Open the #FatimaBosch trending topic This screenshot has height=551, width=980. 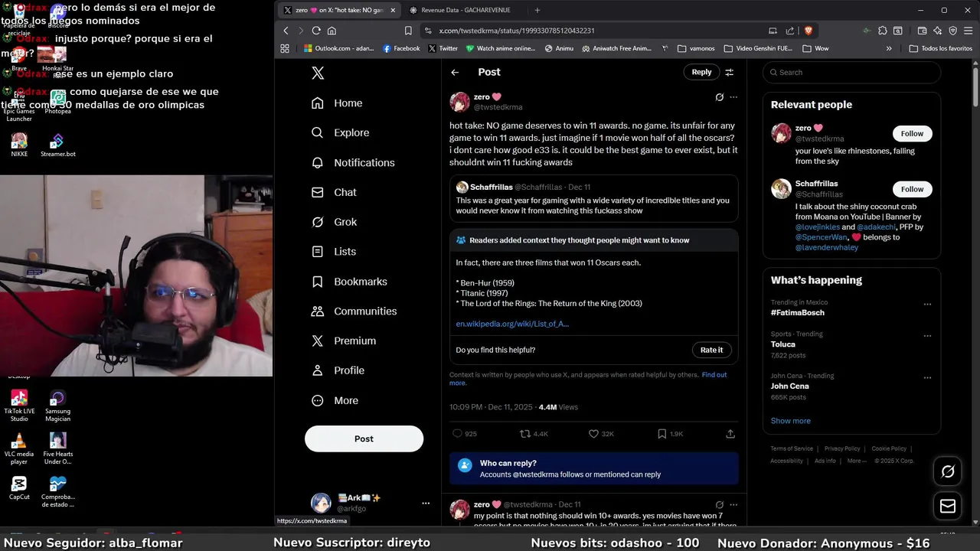pyautogui.click(x=799, y=313)
